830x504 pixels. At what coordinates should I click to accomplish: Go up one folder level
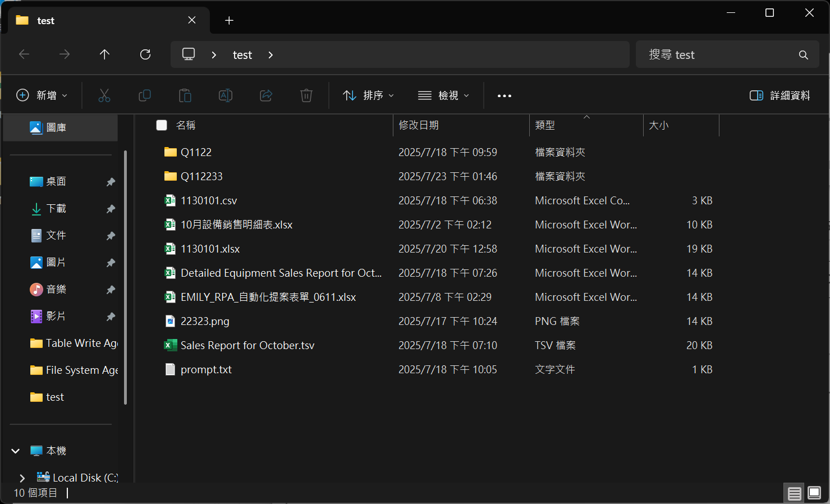click(x=104, y=54)
